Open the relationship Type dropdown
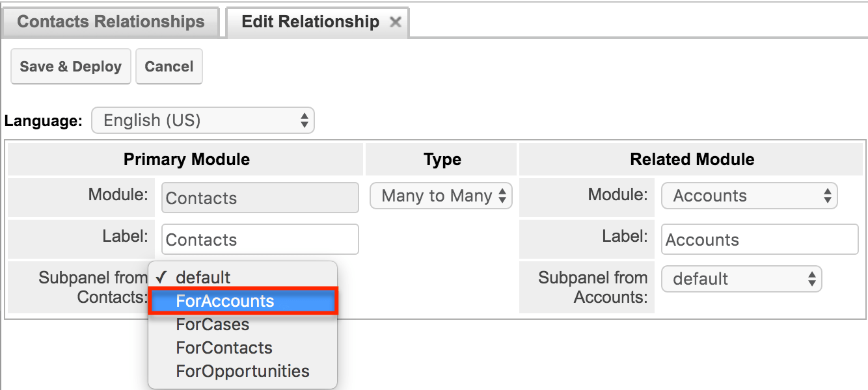 coord(441,196)
